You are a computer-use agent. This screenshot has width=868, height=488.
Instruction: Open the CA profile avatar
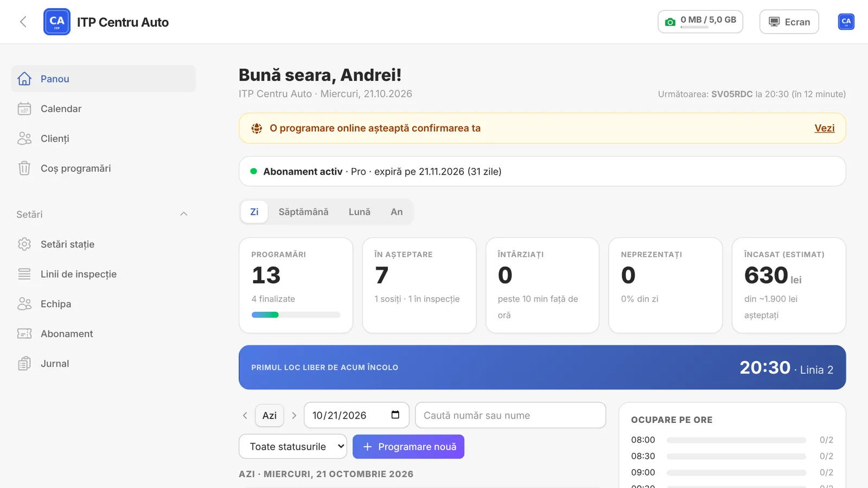[x=846, y=22]
